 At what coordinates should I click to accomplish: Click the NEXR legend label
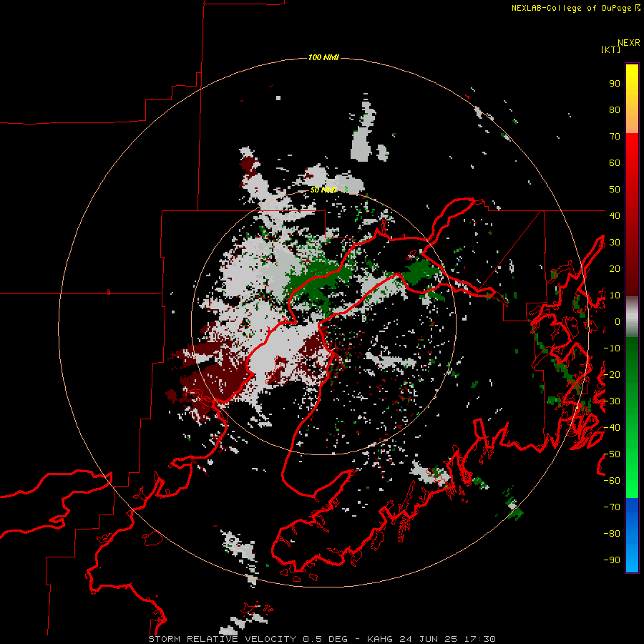(x=629, y=43)
